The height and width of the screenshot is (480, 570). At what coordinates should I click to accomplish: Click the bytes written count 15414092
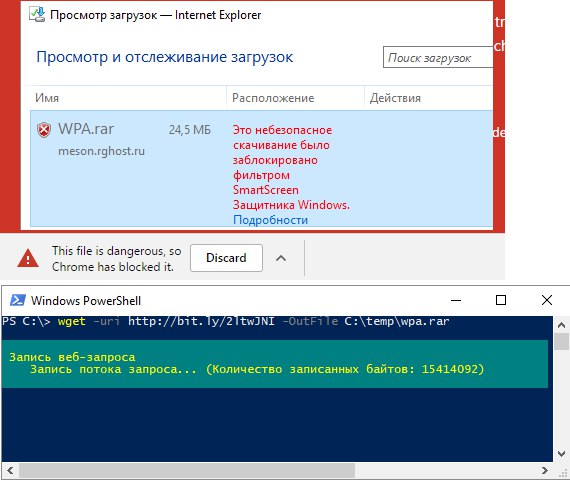pyautogui.click(x=449, y=369)
